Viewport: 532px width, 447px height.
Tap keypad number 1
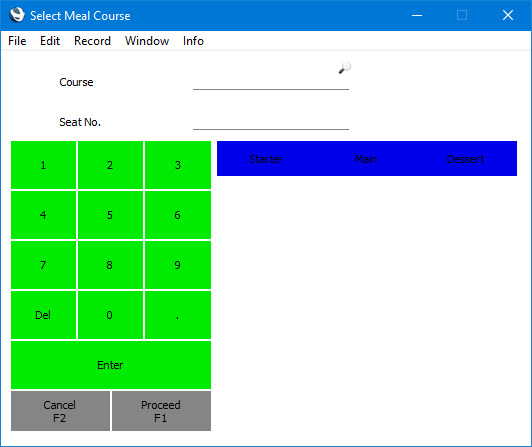pos(43,165)
